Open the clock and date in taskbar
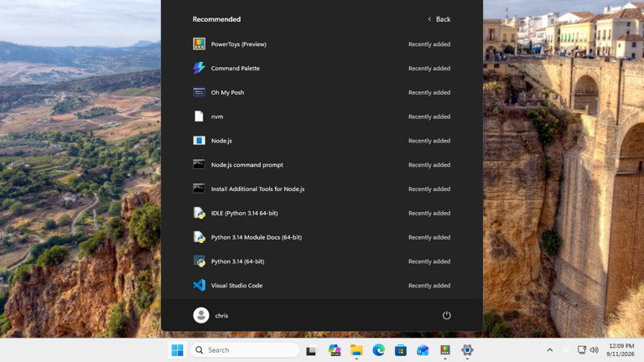The image size is (644, 362). tap(621, 350)
